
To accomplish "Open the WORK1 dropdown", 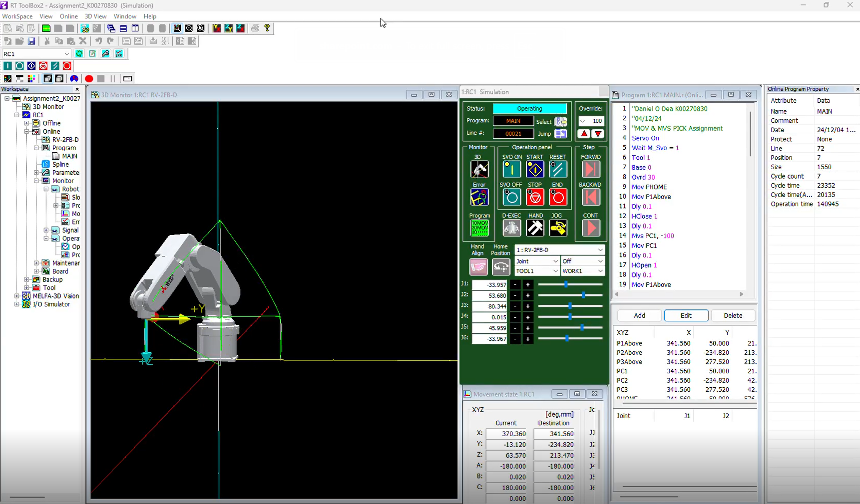I will pos(582,271).
